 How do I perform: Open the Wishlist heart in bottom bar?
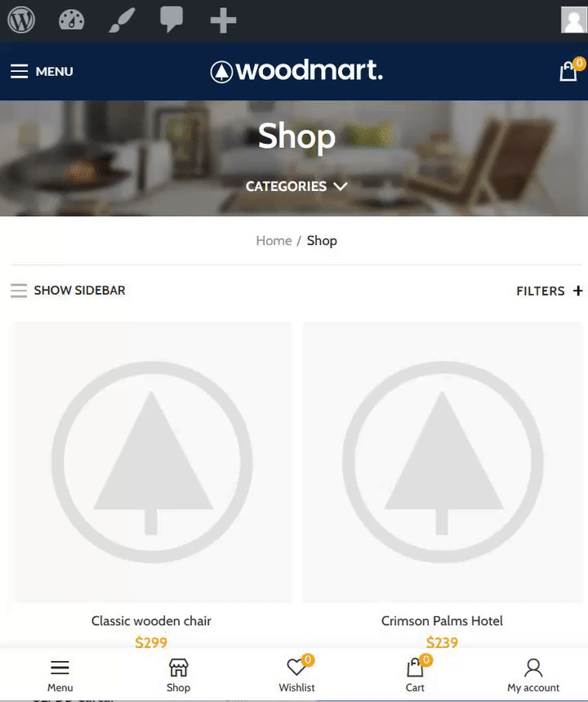point(296,675)
